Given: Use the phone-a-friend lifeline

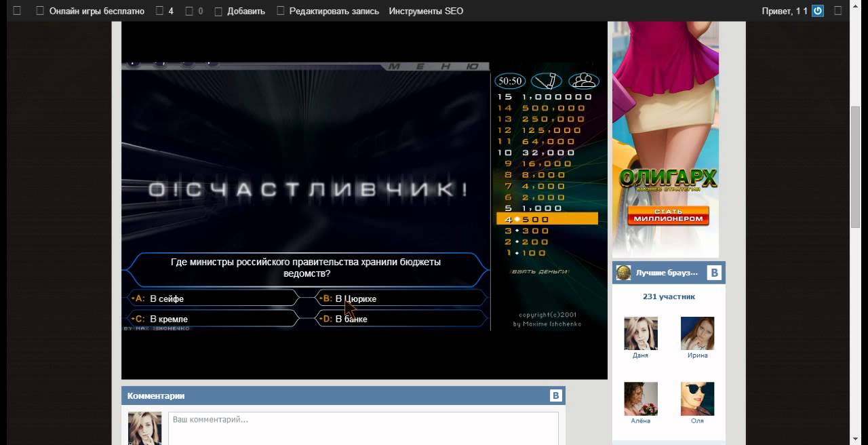Looking at the screenshot, I should coord(547,81).
